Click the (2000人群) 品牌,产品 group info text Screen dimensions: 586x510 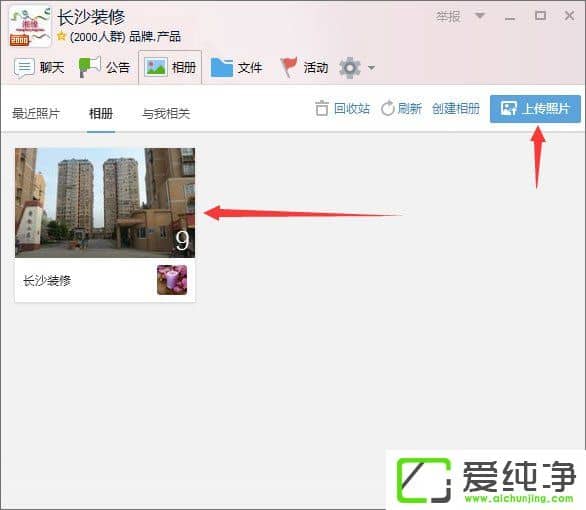[125, 37]
